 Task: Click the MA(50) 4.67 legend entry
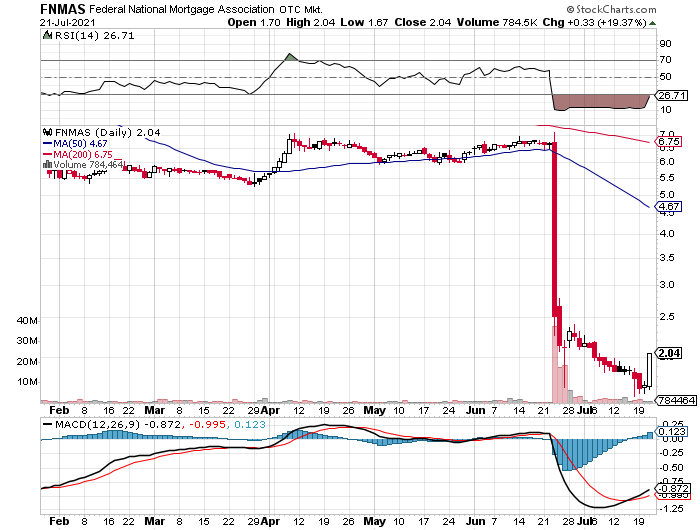tap(75, 143)
